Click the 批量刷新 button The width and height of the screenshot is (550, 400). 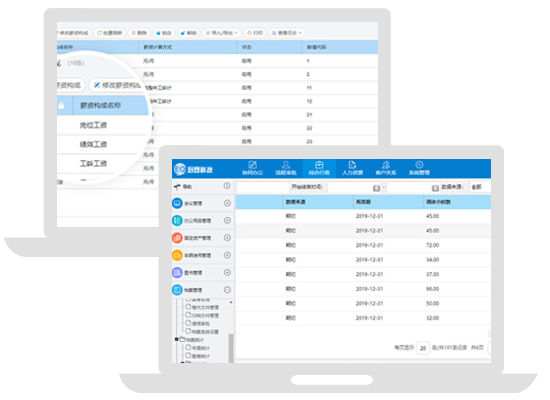pyautogui.click(x=109, y=33)
